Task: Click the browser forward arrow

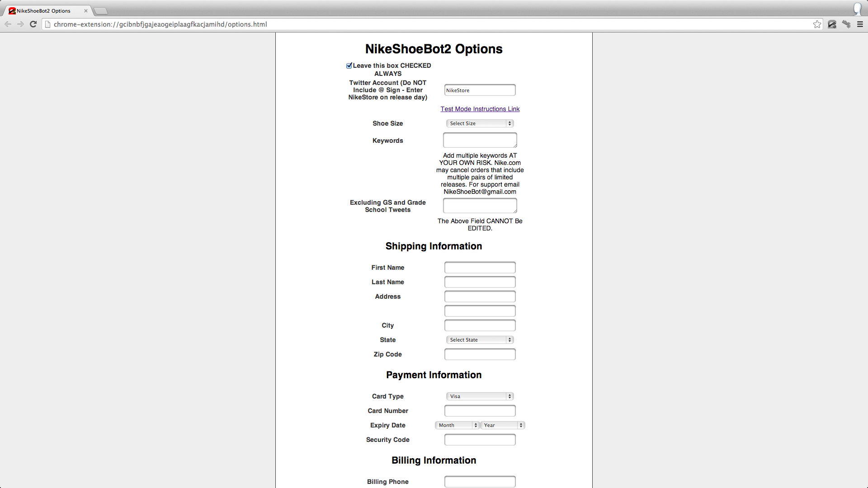Action: point(20,24)
